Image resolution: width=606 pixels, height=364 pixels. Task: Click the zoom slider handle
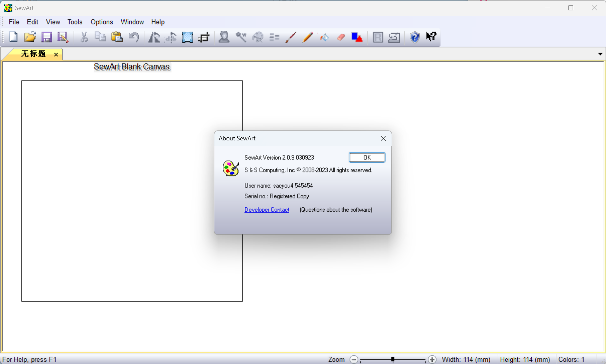(393, 359)
